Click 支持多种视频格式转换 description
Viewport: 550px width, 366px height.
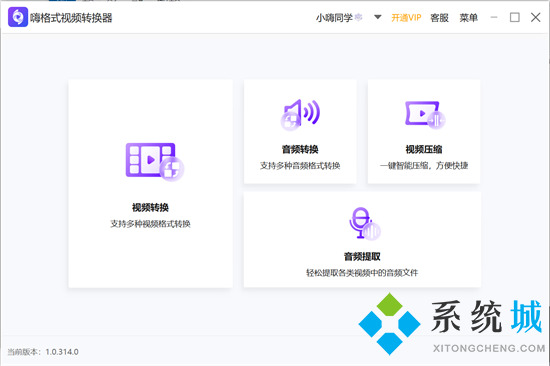point(150,224)
